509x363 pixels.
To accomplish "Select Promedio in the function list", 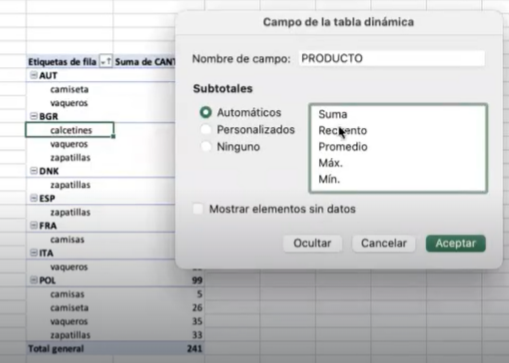I will pyautogui.click(x=343, y=147).
